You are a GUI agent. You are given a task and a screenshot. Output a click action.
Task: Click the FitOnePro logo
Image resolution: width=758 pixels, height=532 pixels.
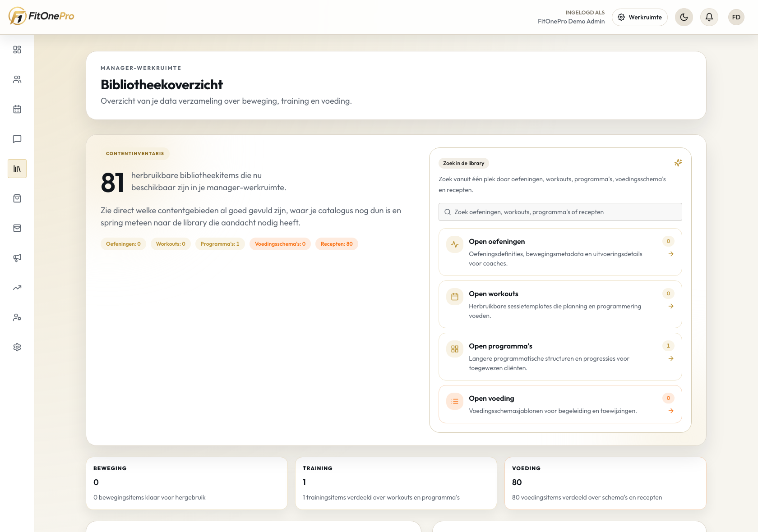coord(41,16)
